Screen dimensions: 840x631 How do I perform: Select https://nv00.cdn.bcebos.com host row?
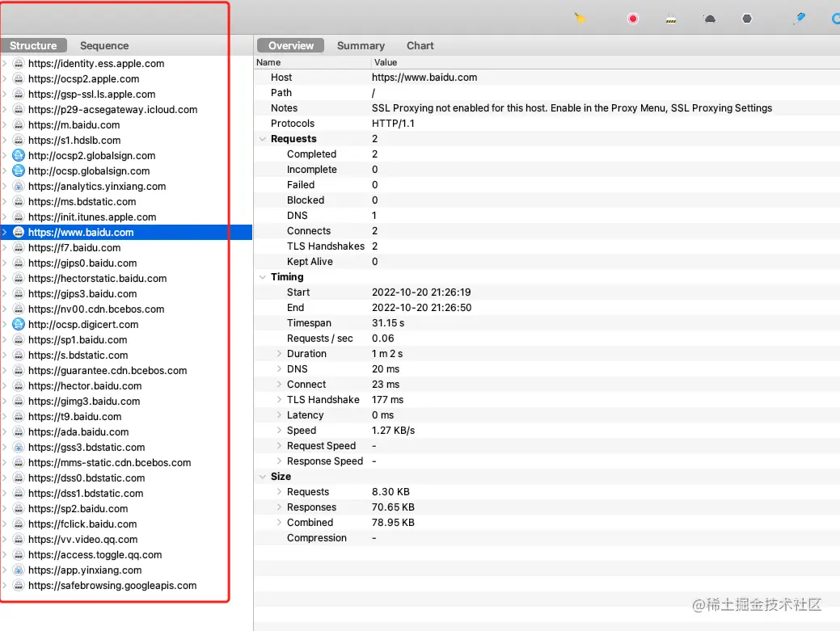pyautogui.click(x=126, y=309)
